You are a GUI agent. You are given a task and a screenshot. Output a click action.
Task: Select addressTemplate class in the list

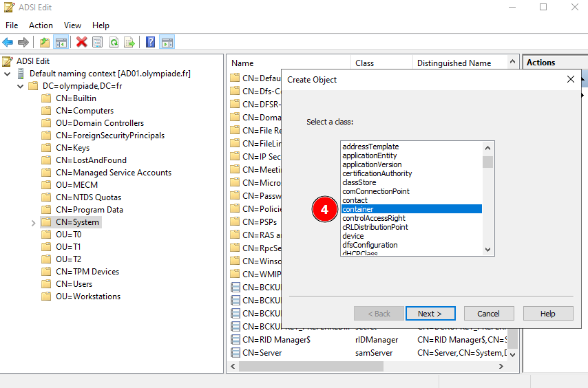tap(411, 147)
